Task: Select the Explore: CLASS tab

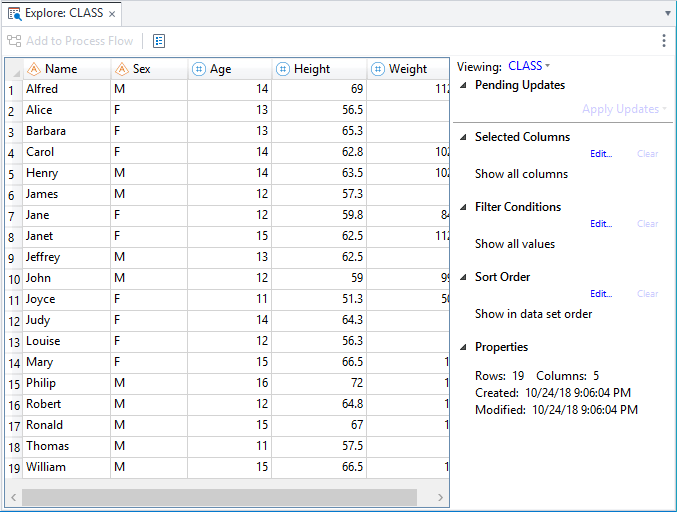Action: (62, 14)
